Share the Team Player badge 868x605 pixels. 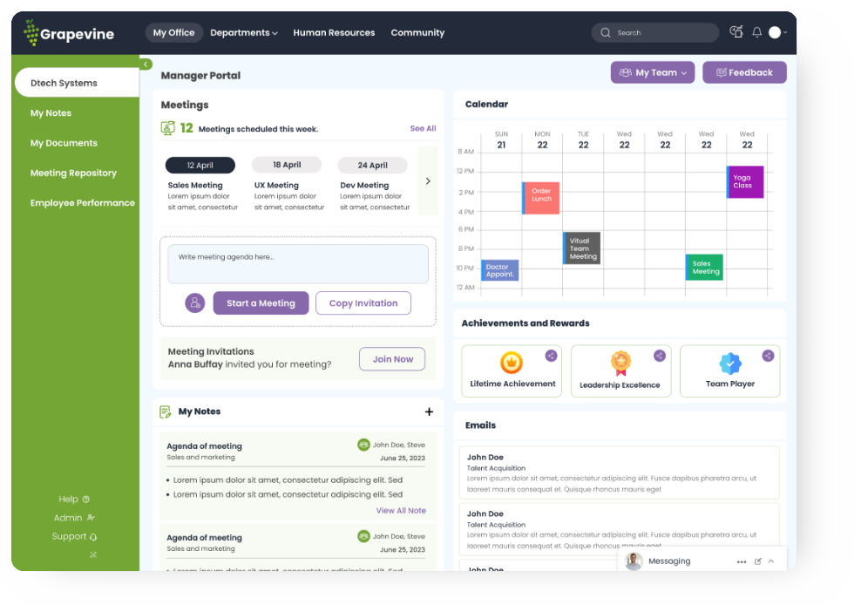768,356
